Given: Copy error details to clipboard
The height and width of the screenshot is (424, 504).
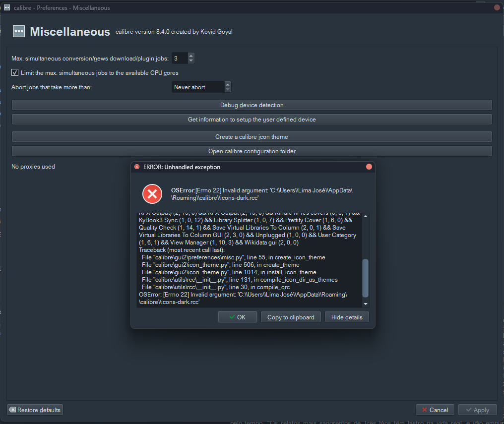Looking at the screenshot, I should tap(291, 317).
